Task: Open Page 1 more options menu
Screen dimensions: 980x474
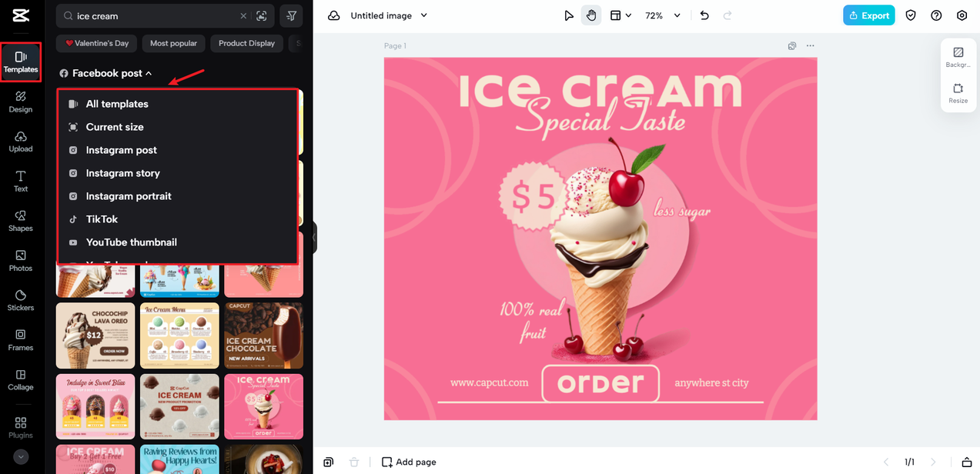Action: (810, 46)
